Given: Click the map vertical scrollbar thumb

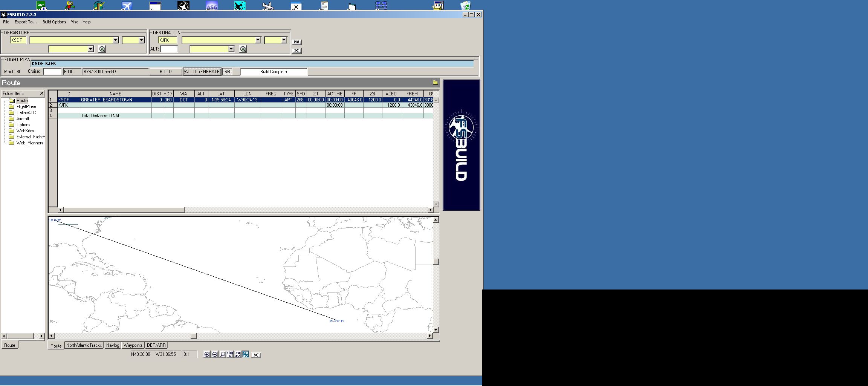Looking at the screenshot, I should [x=436, y=261].
